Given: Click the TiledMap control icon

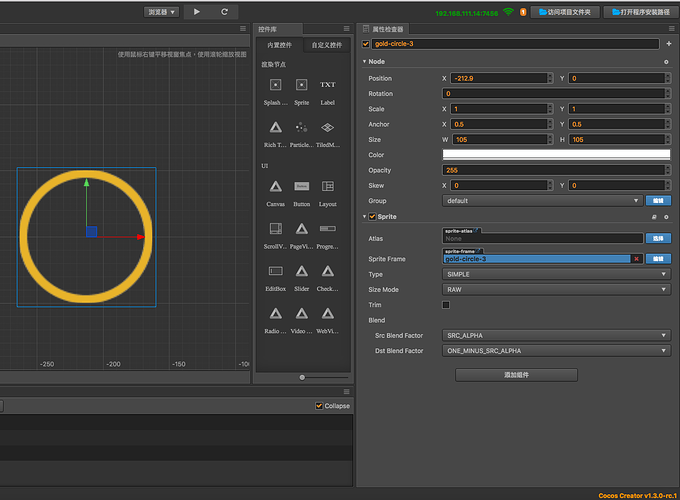Looking at the screenshot, I should point(327,128).
